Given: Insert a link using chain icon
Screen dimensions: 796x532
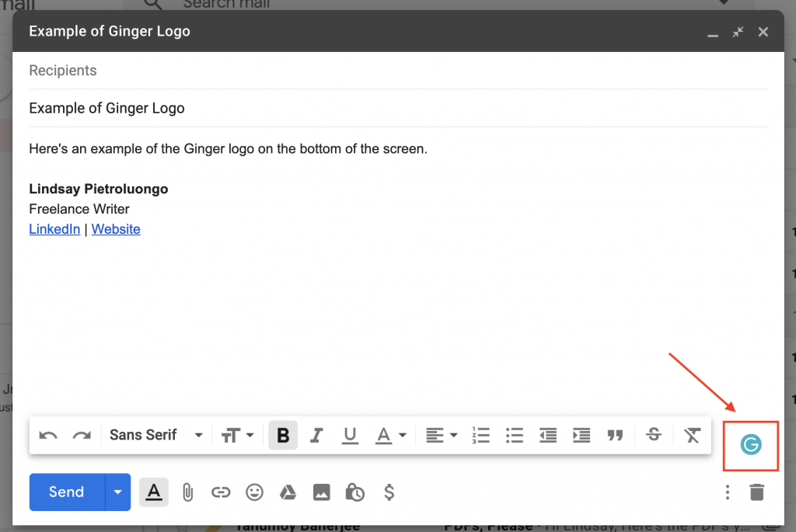Looking at the screenshot, I should click(x=221, y=492).
